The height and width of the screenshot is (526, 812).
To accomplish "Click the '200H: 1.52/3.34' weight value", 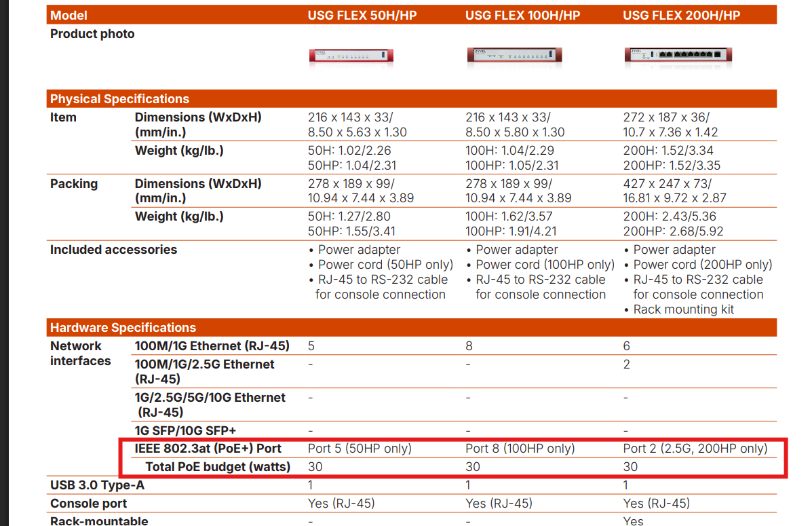I will (x=668, y=151).
